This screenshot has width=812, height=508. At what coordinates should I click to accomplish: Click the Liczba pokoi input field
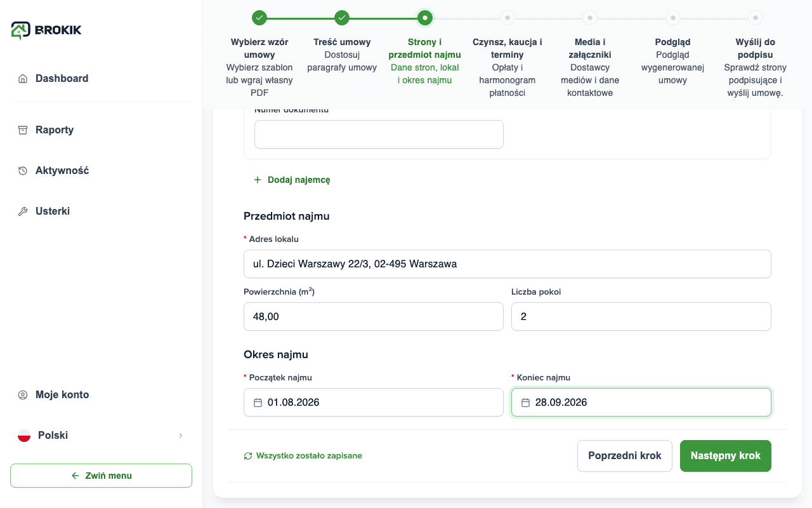click(x=641, y=316)
